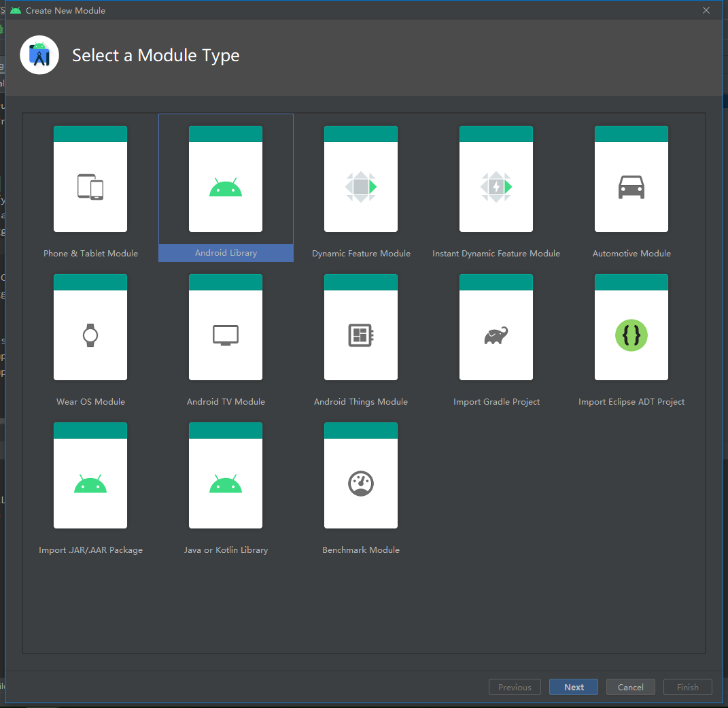
Task: Click the highlighted 'Android Library' label
Action: [x=226, y=253]
